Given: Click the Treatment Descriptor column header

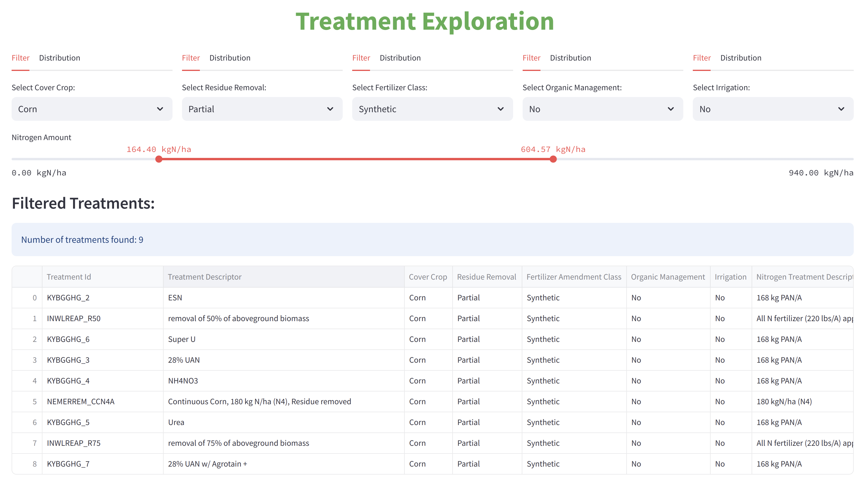Looking at the screenshot, I should click(x=205, y=277).
